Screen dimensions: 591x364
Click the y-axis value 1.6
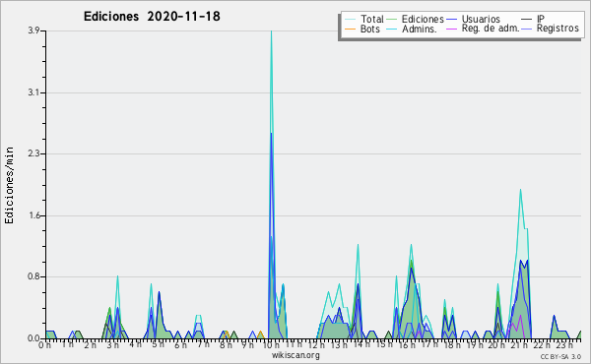click(33, 215)
